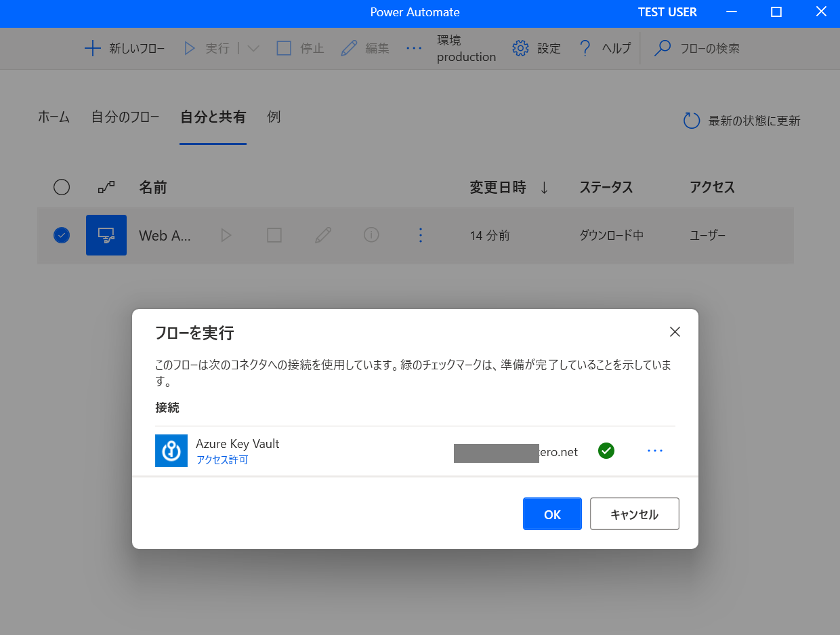Sort by the 名前 column header
Image resolution: width=840 pixels, height=635 pixels.
(x=153, y=187)
